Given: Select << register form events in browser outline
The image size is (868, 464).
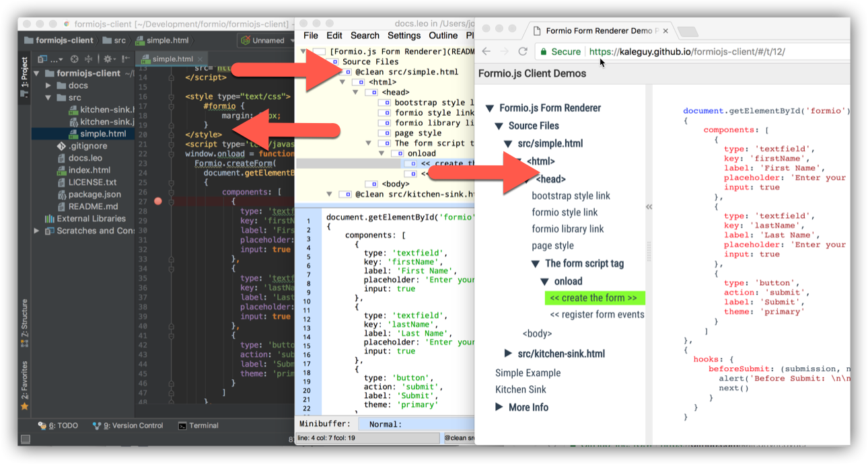Looking at the screenshot, I should tap(597, 314).
